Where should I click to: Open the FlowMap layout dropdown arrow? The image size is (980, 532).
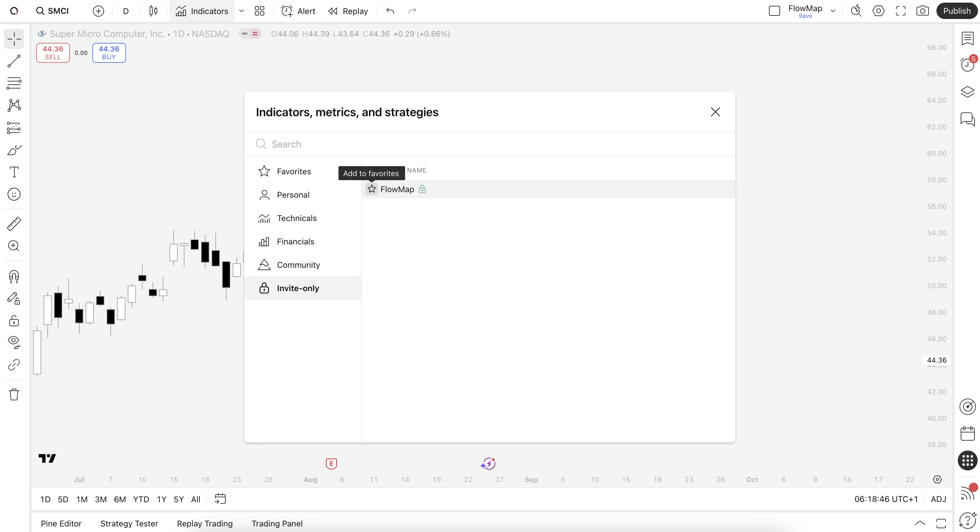point(833,11)
